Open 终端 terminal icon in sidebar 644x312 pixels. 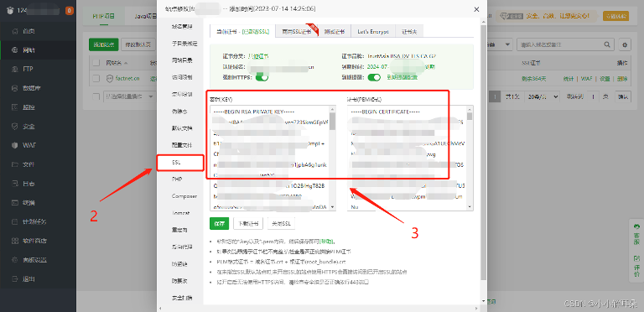point(15,202)
